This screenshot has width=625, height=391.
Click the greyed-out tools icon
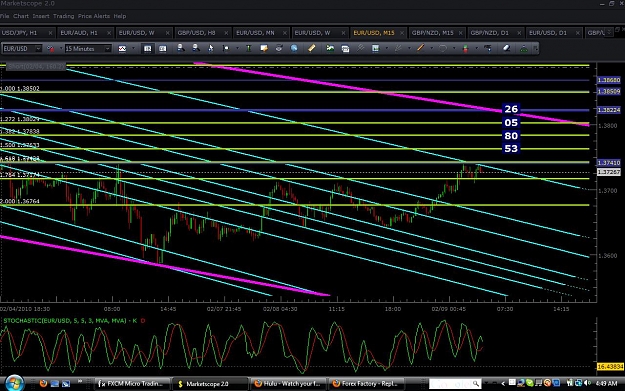(360, 48)
